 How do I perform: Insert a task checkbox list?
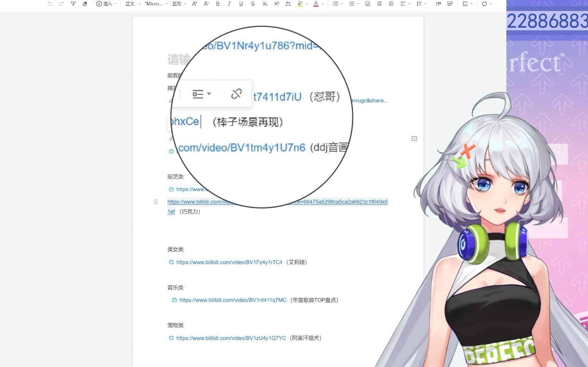(x=367, y=4)
